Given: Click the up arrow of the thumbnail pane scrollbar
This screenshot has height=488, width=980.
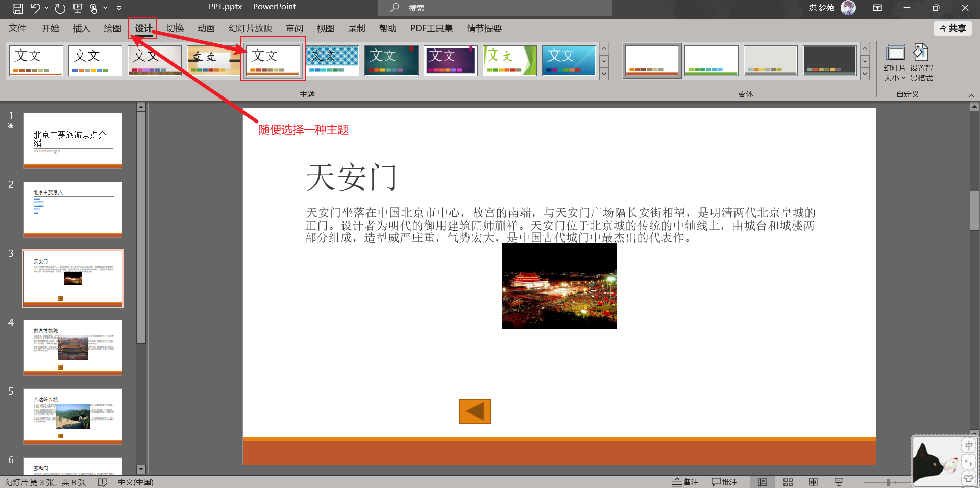Looking at the screenshot, I should click(141, 107).
